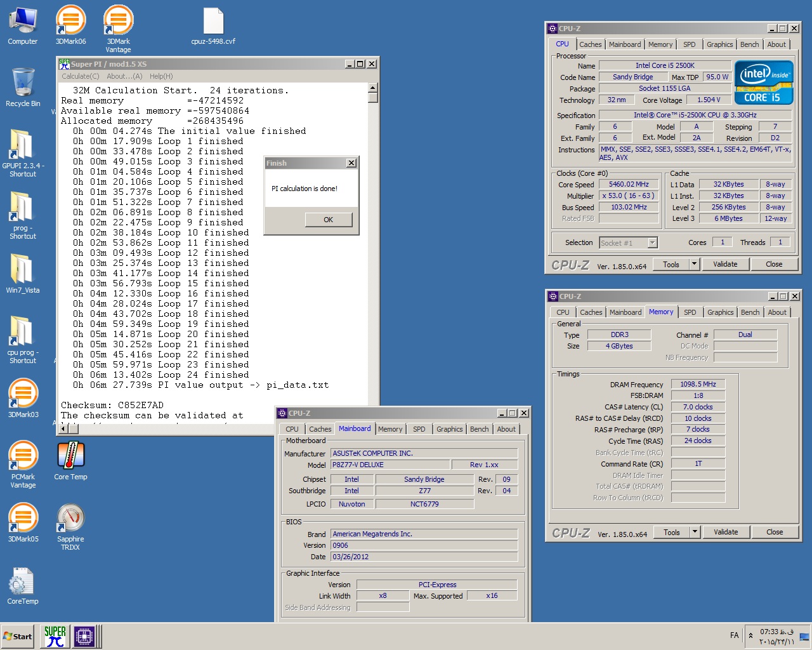Click the CPU-Z taskbar button
Viewport: 812px width, 650px height.
click(84, 636)
